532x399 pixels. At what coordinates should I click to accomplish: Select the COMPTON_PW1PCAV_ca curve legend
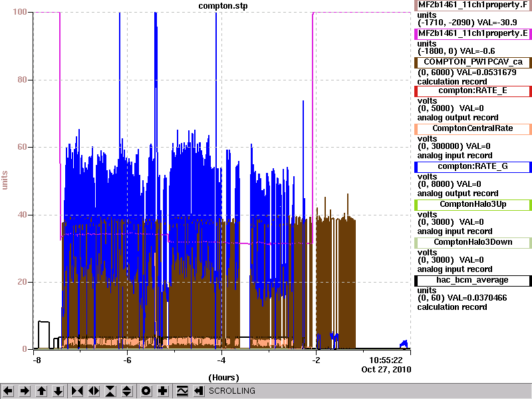click(473, 62)
